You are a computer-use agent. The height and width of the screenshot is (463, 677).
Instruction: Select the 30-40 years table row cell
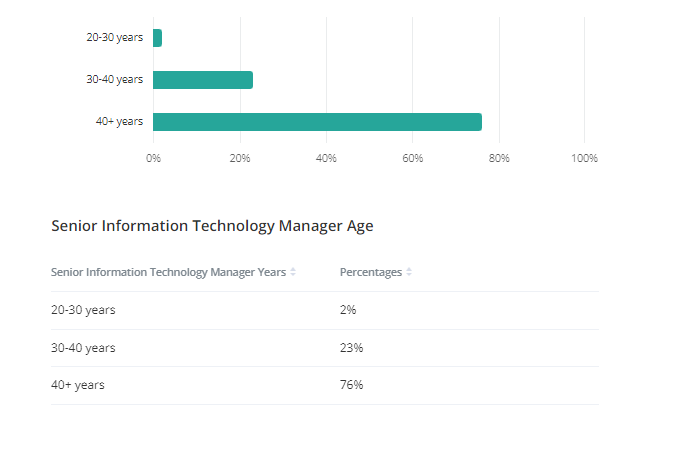pos(83,348)
